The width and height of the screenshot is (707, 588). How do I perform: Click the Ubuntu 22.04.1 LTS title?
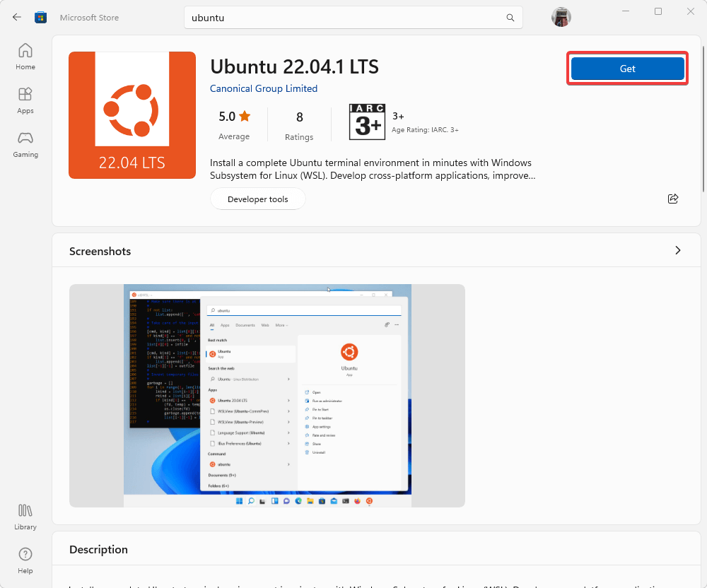point(294,66)
